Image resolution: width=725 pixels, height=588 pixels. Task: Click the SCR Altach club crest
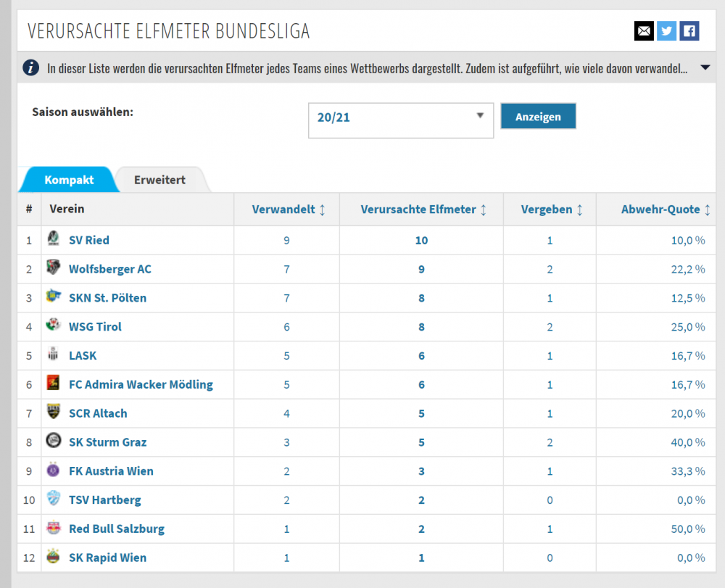[x=53, y=411]
